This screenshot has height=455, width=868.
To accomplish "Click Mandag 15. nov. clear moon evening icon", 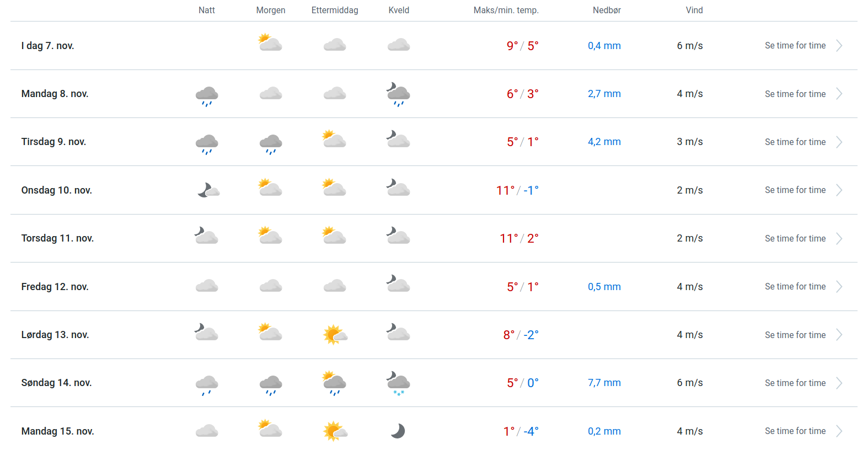I will pyautogui.click(x=398, y=431).
